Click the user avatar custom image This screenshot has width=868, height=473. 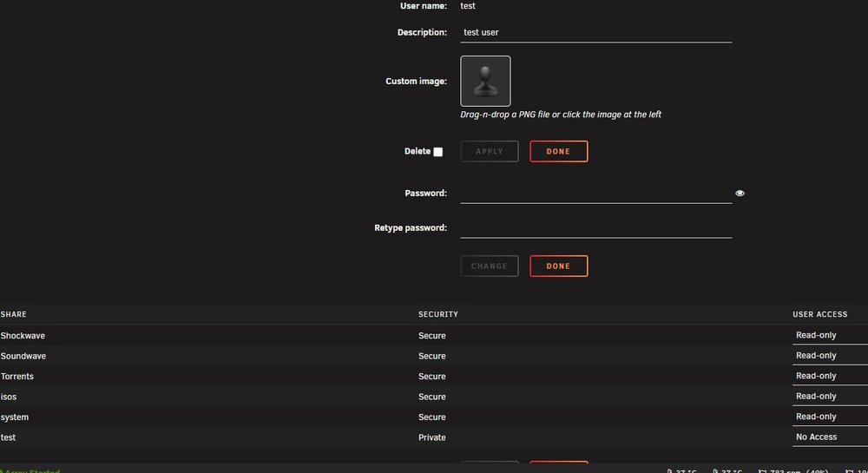(x=485, y=81)
